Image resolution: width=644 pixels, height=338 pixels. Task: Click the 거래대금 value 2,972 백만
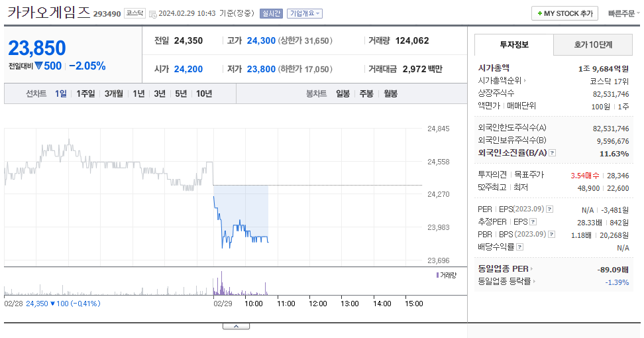point(422,69)
